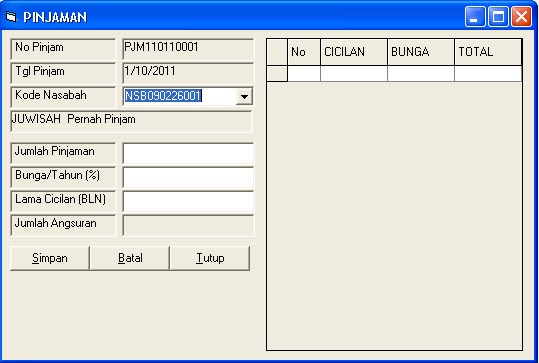Click the Kode Nasabah label
The image size is (539, 363).
point(63,97)
